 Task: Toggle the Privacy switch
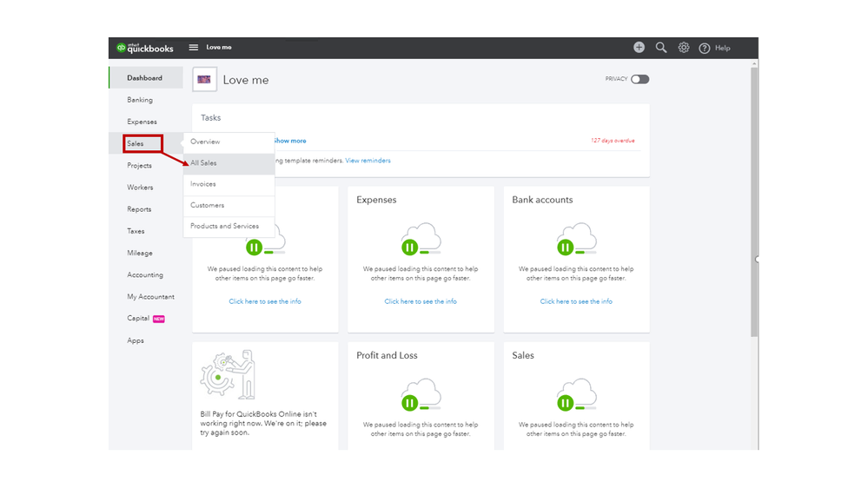click(640, 79)
